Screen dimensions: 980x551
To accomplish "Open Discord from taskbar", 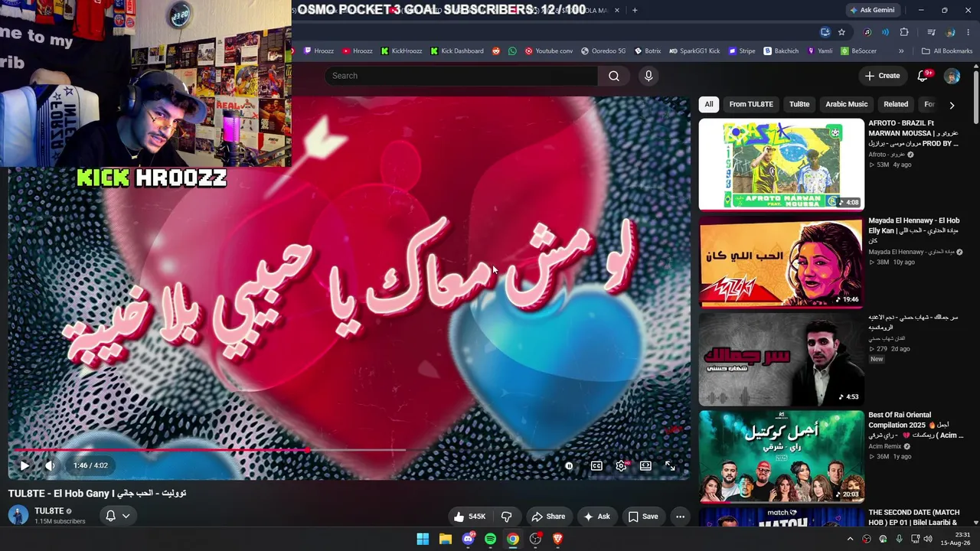I will [x=468, y=539].
